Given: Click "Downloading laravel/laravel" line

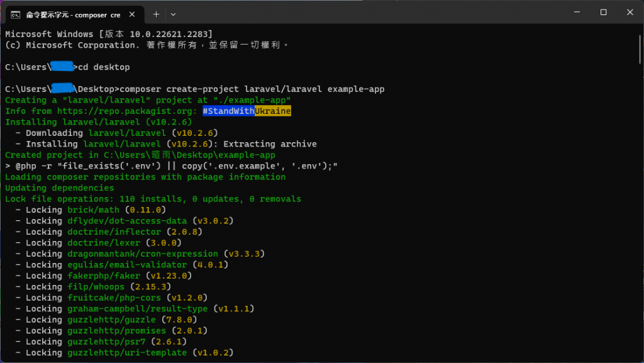Looking at the screenshot, I should [x=116, y=133].
